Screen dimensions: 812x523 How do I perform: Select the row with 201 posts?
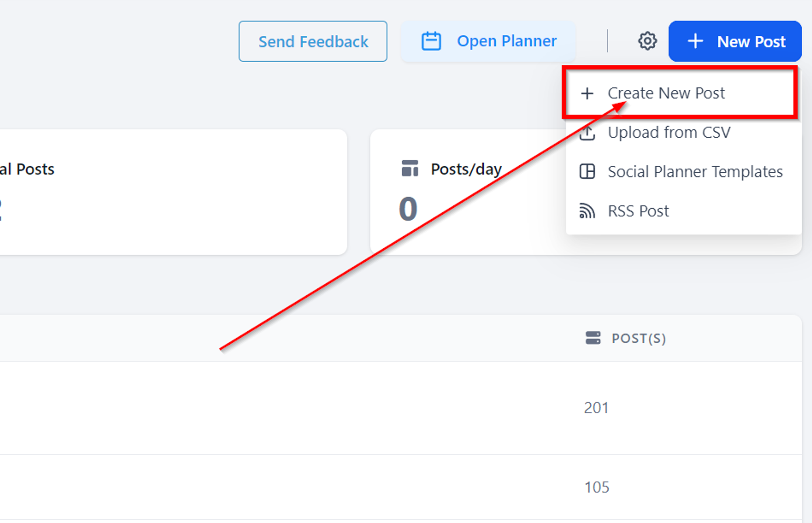point(401,408)
